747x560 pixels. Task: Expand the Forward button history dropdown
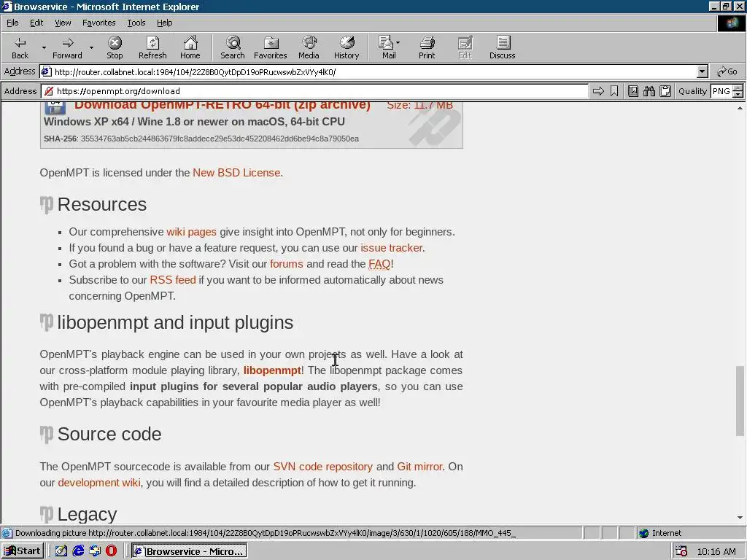(x=91, y=47)
